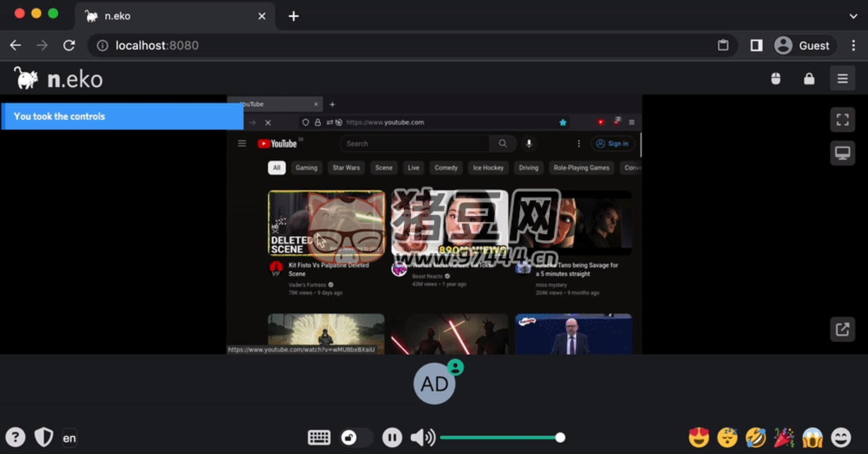Image resolution: width=868 pixels, height=454 pixels.
Task: Click the mouse control icon in header
Action: point(775,79)
